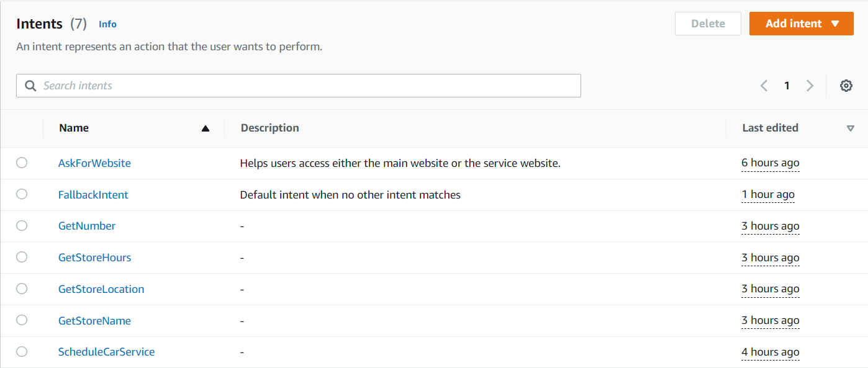Screen dimensions: 868x368
Task: Go to the previous page arrow
Action: [764, 86]
